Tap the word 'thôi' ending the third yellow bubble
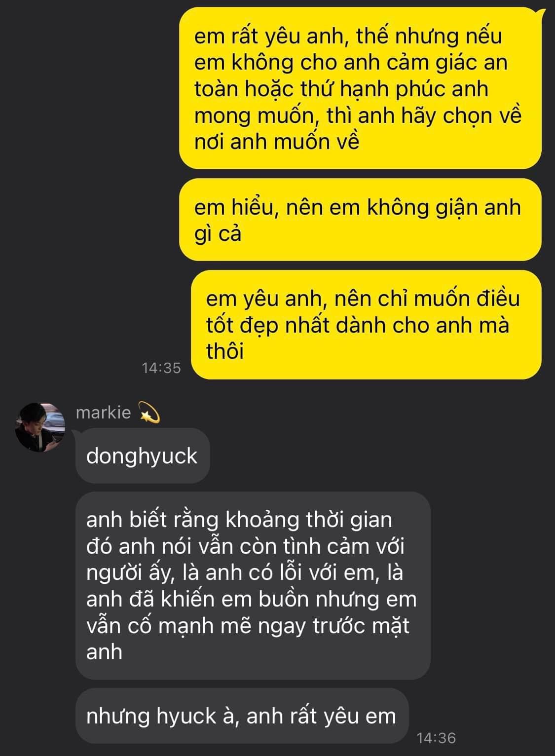The image size is (555, 756). 225,351
